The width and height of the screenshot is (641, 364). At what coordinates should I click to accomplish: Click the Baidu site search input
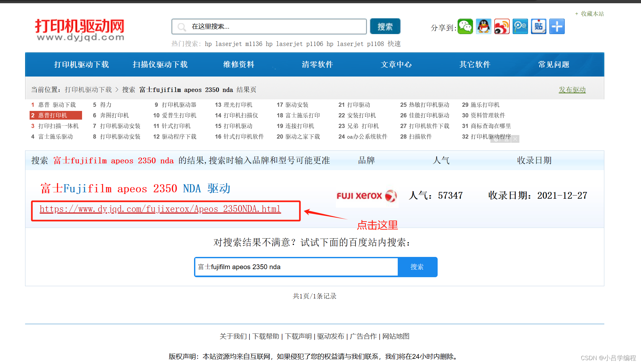296,267
